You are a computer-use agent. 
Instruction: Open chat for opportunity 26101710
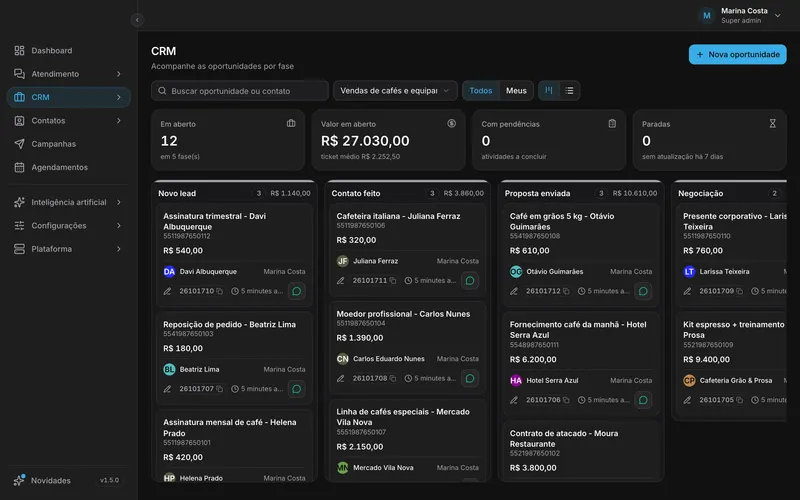(x=296, y=291)
